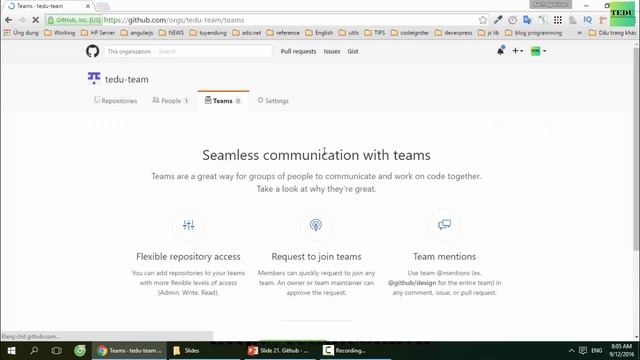Click the Team mentions heading
640x360 pixels.
[444, 256]
